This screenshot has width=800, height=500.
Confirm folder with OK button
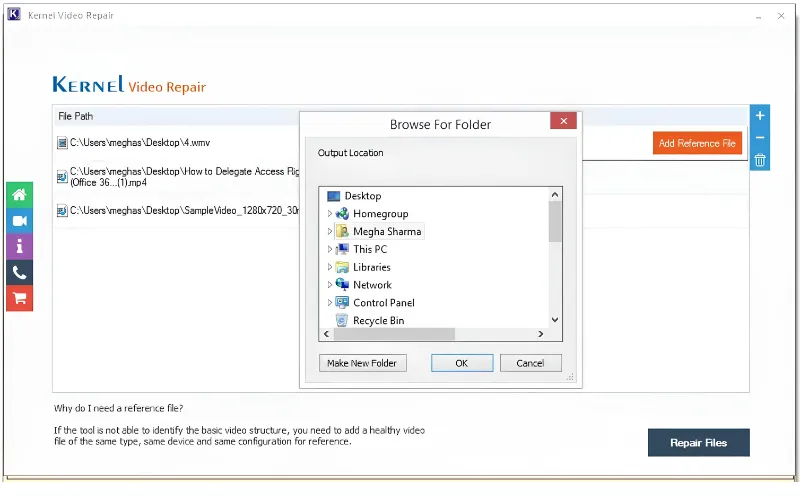tap(462, 363)
